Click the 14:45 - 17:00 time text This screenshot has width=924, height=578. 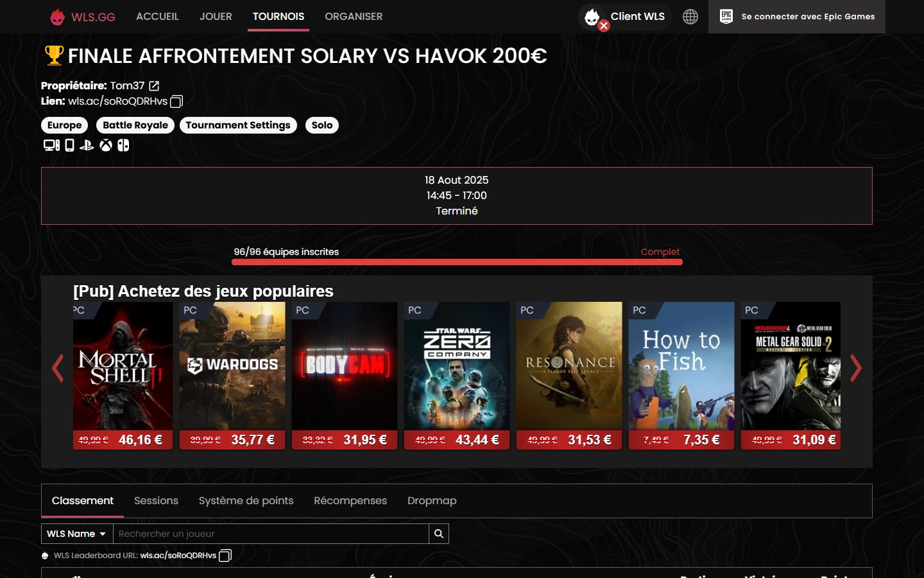click(x=457, y=195)
